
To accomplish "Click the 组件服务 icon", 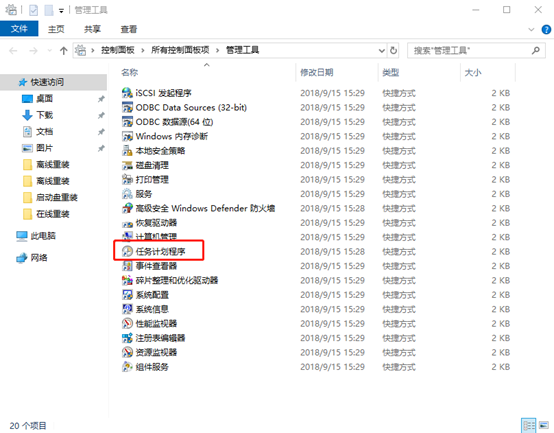I will tap(127, 367).
